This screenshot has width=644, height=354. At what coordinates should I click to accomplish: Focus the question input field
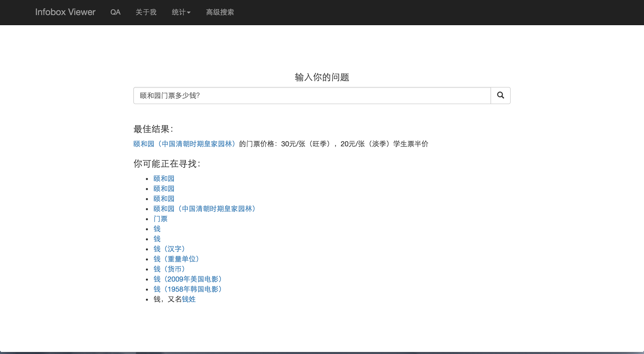click(x=312, y=96)
